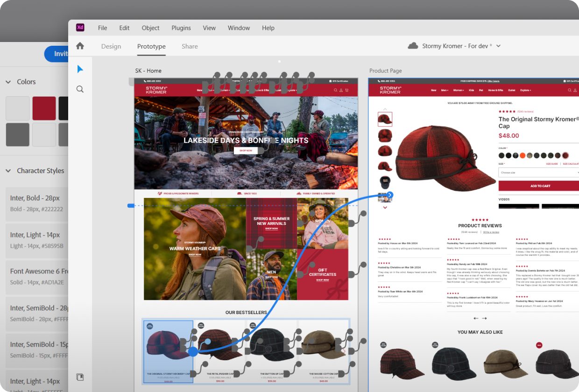Image resolution: width=579 pixels, height=392 pixels.
Task: Click up chevron above product thumbnails
Action: 385,109
